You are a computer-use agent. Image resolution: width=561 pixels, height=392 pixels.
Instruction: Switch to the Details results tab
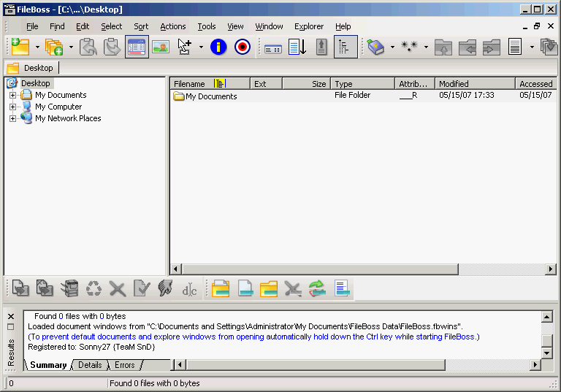90,365
